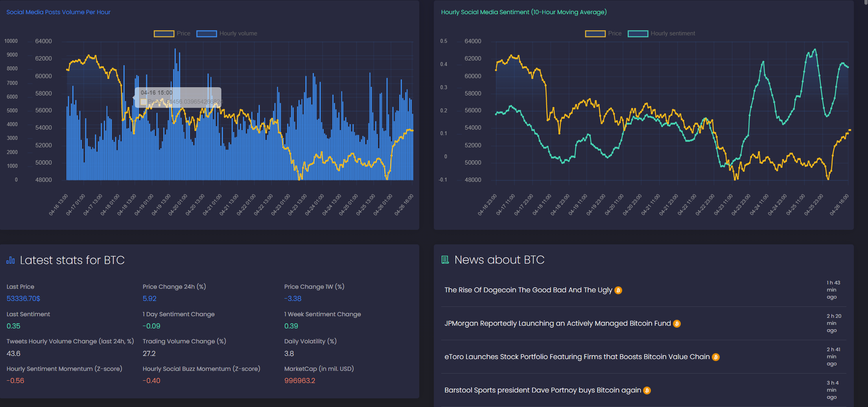Viewport: 868px width, 407px height.
Task: Toggle the "Price" series on the sentiment chart legend
Action: 614,33
